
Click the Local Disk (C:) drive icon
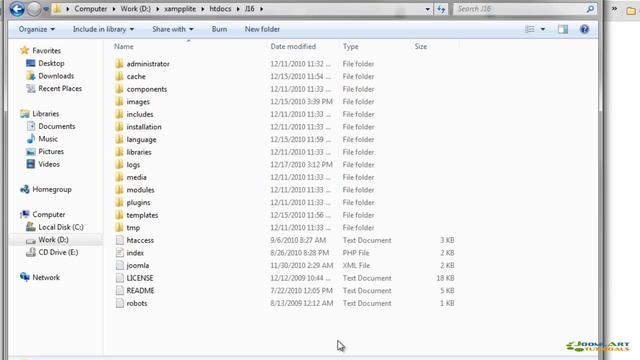(x=31, y=227)
